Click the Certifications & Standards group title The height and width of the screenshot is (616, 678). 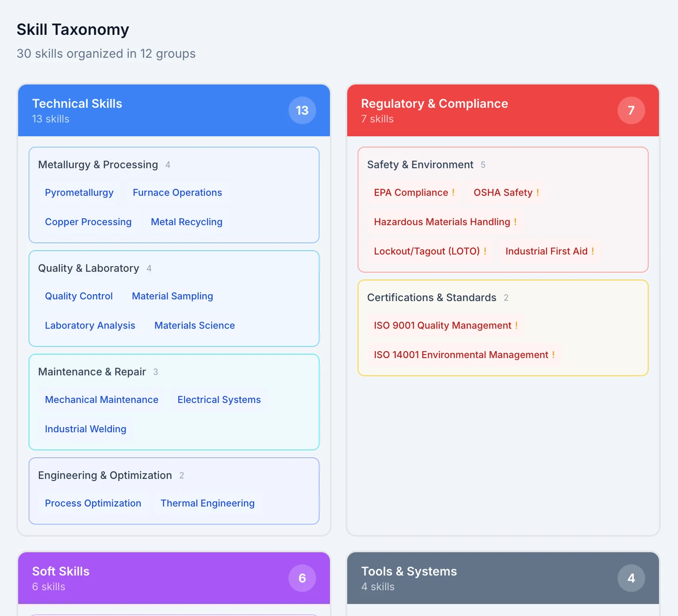[431, 298]
